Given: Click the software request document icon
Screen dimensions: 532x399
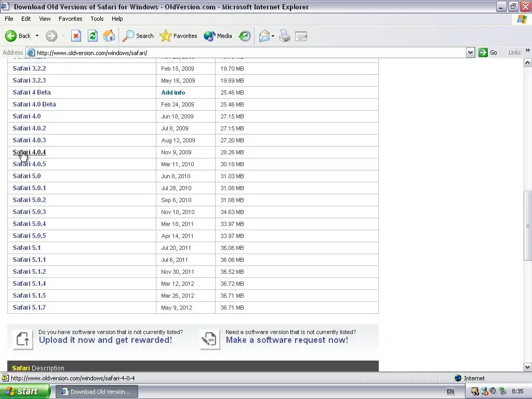Looking at the screenshot, I should coord(209,339).
